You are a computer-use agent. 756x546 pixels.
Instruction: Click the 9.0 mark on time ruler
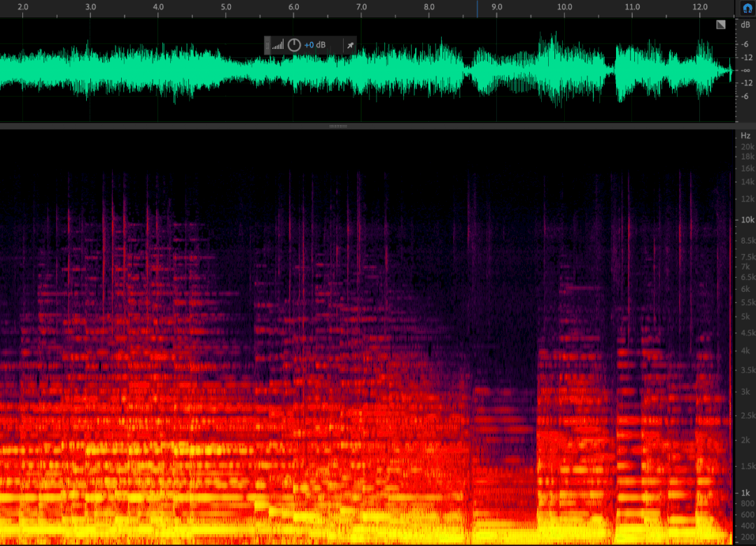496,7
